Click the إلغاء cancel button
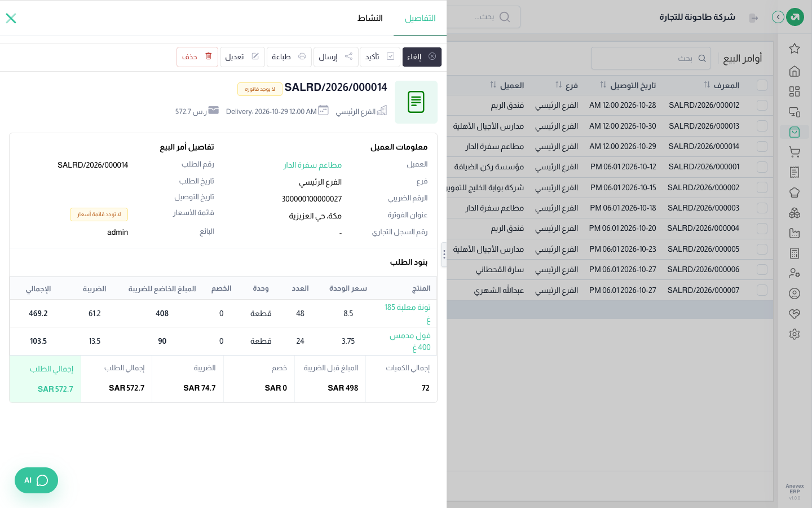This screenshot has width=812, height=508. coord(422,57)
